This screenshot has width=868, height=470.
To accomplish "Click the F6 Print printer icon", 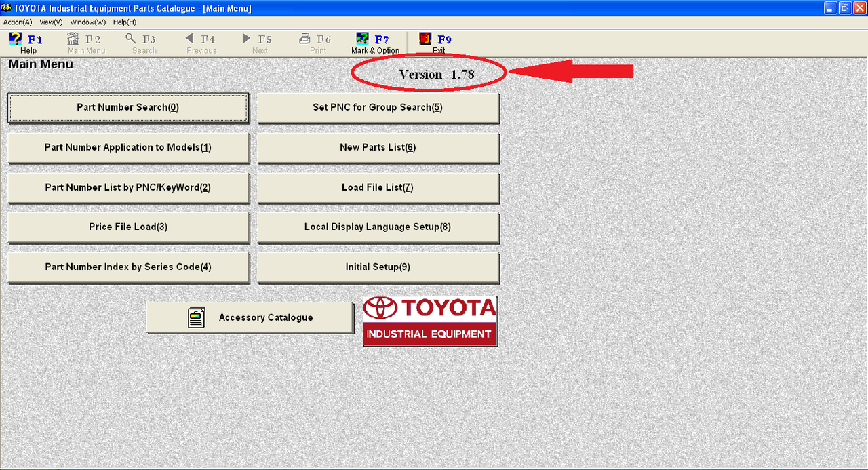I will tap(305, 39).
